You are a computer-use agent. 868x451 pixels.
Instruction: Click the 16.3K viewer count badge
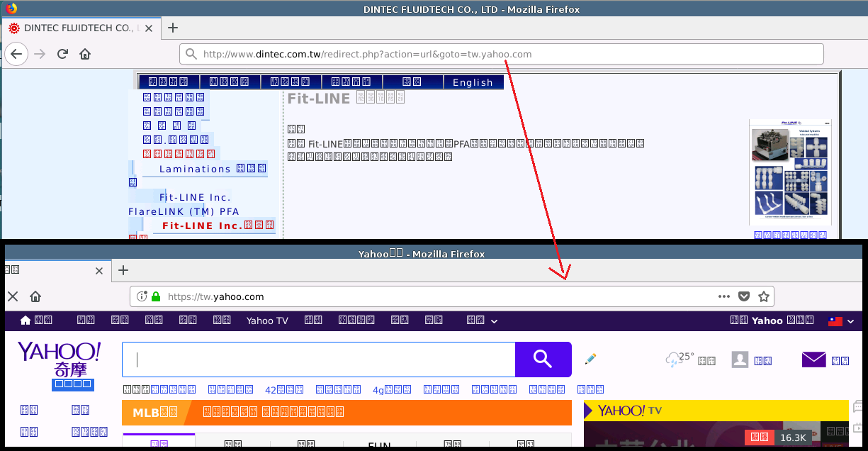click(793, 438)
